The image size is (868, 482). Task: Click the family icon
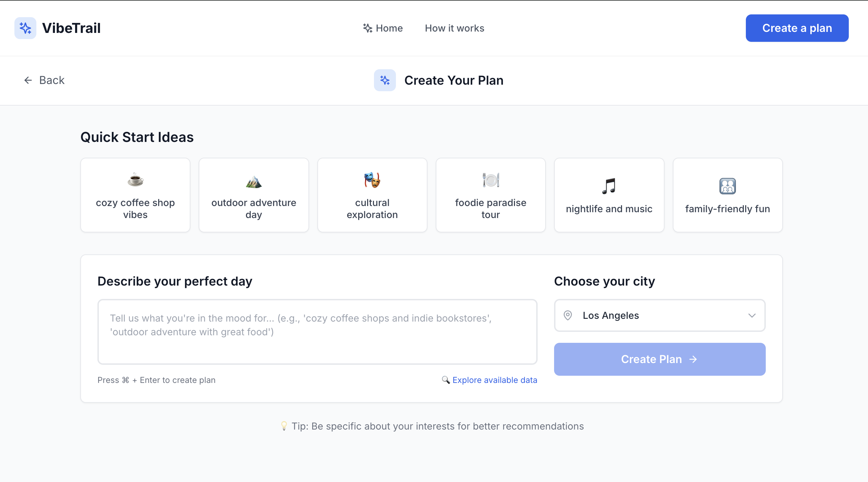(727, 186)
